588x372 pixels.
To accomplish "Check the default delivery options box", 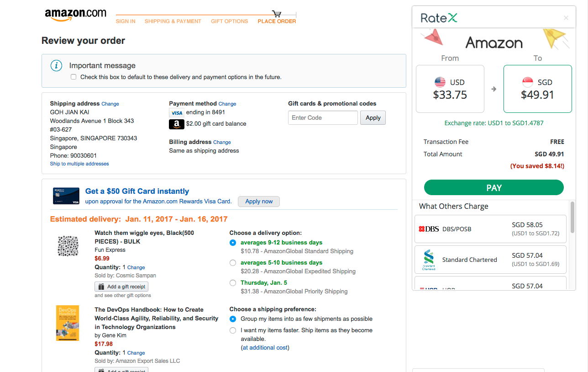I will click(73, 77).
